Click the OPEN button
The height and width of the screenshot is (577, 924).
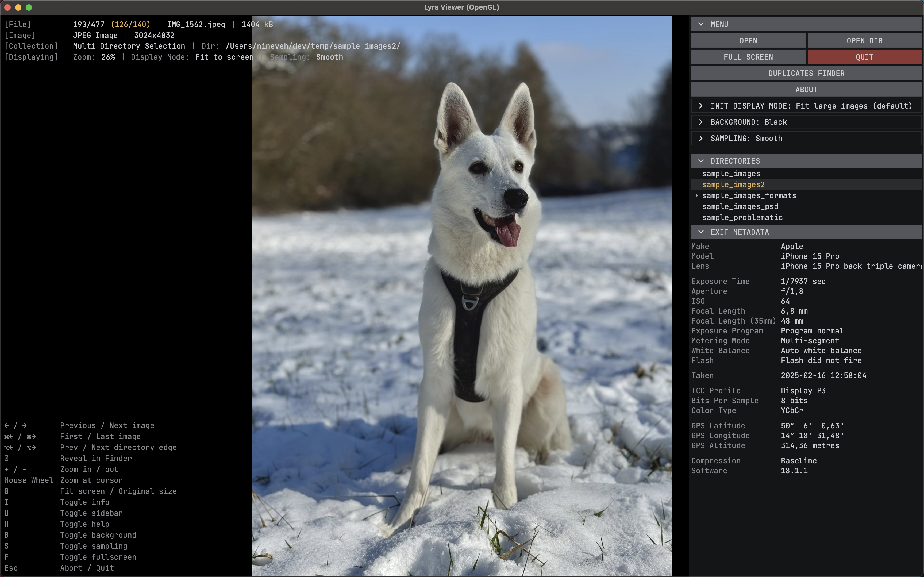tap(748, 40)
